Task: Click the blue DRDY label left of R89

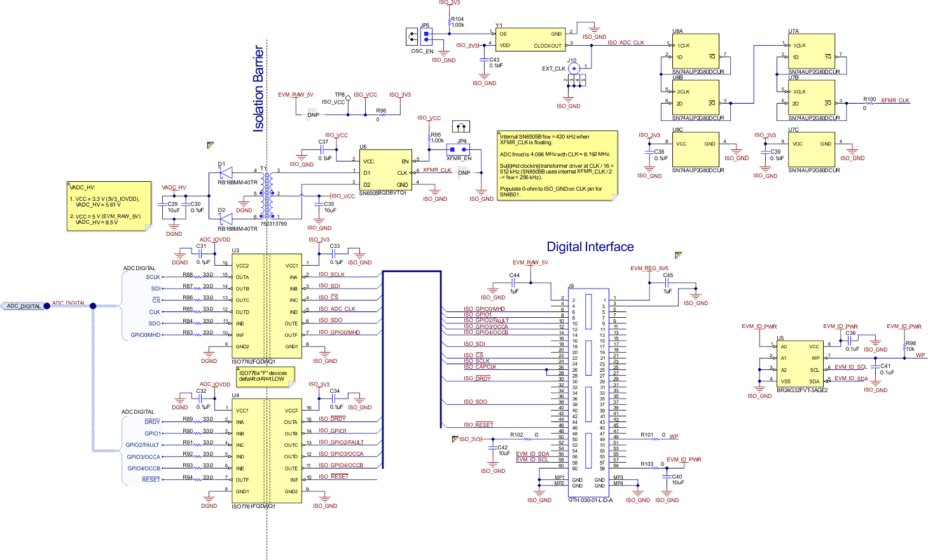Action: 152,422
